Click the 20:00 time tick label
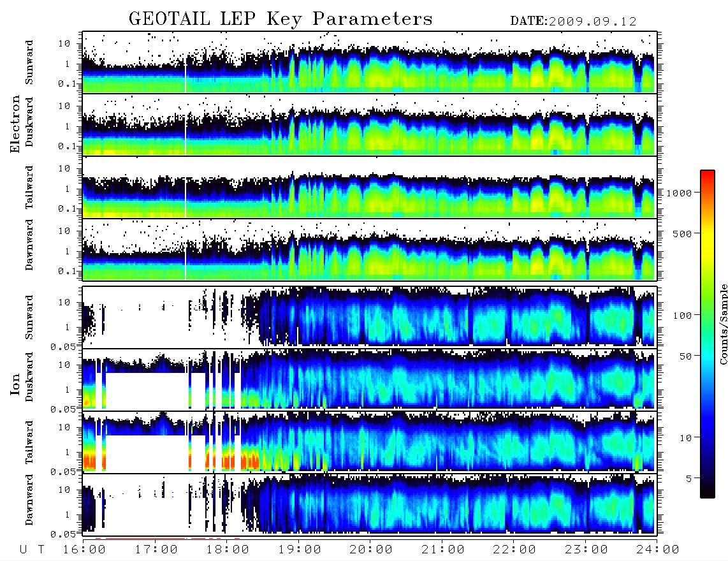 pyautogui.click(x=371, y=550)
